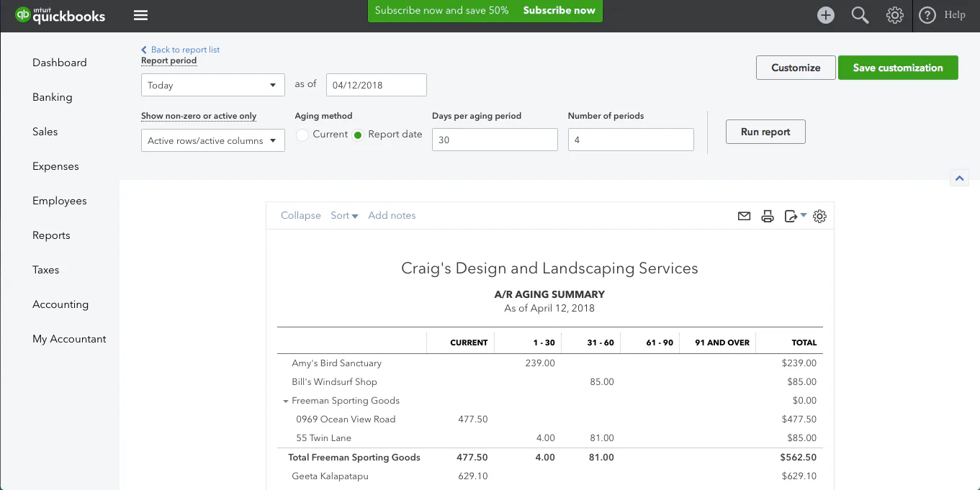980x490 pixels.
Task: Collapse the report options panel chevron
Action: pos(959,178)
